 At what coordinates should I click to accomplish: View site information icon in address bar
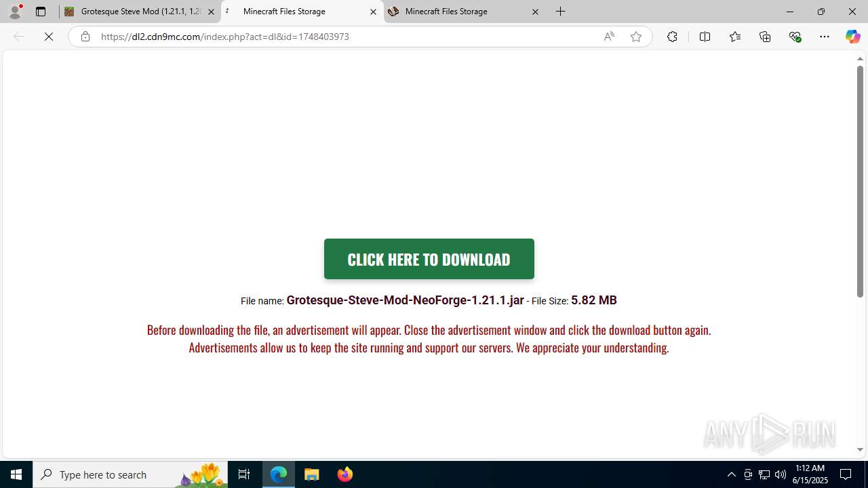[85, 37]
